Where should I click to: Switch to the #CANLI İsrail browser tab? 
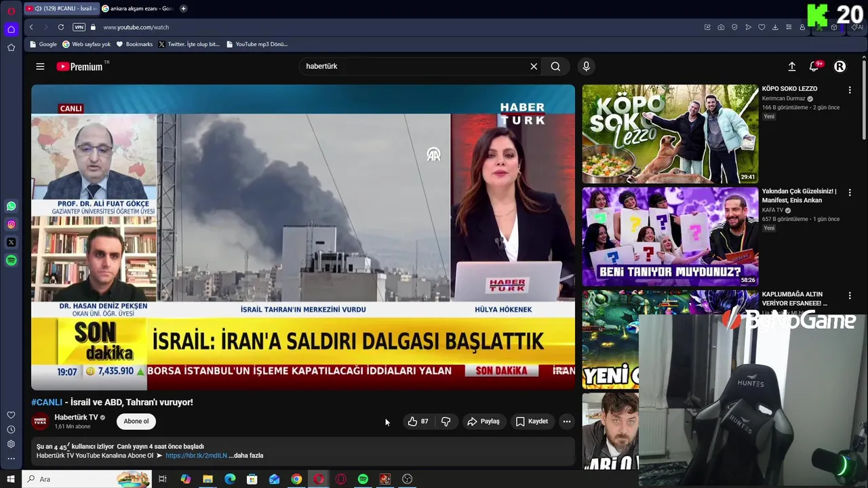click(61, 8)
